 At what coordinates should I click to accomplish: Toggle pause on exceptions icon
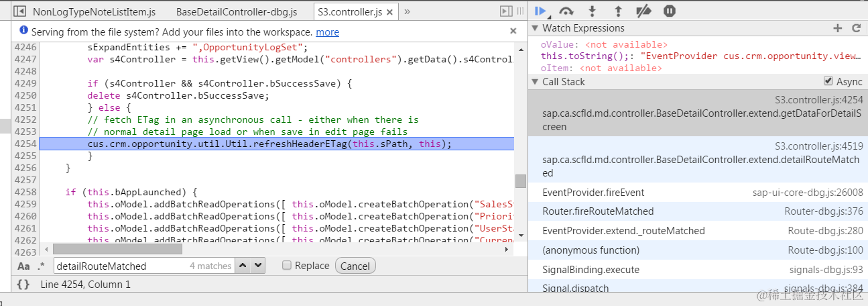[x=669, y=11]
